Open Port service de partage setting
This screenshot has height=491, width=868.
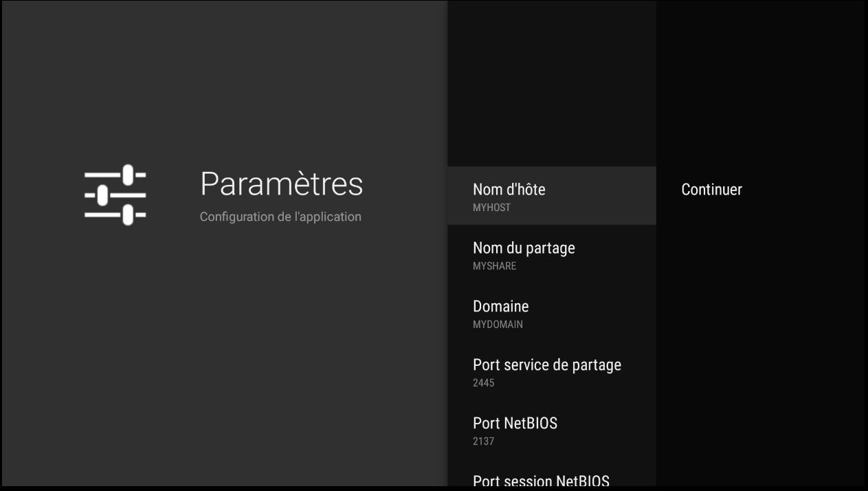[x=547, y=365]
